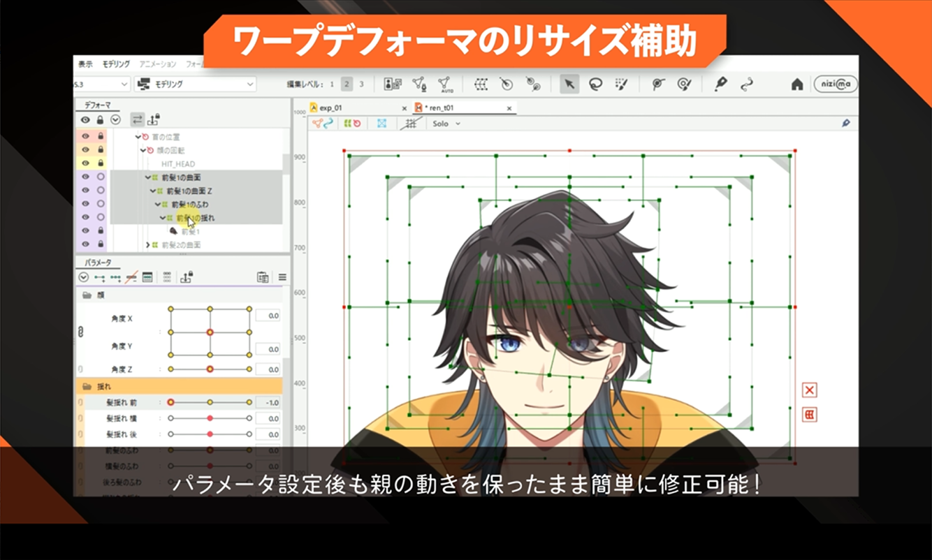Click the create warp deformer grid icon
The image size is (932, 560).
tap(481, 84)
